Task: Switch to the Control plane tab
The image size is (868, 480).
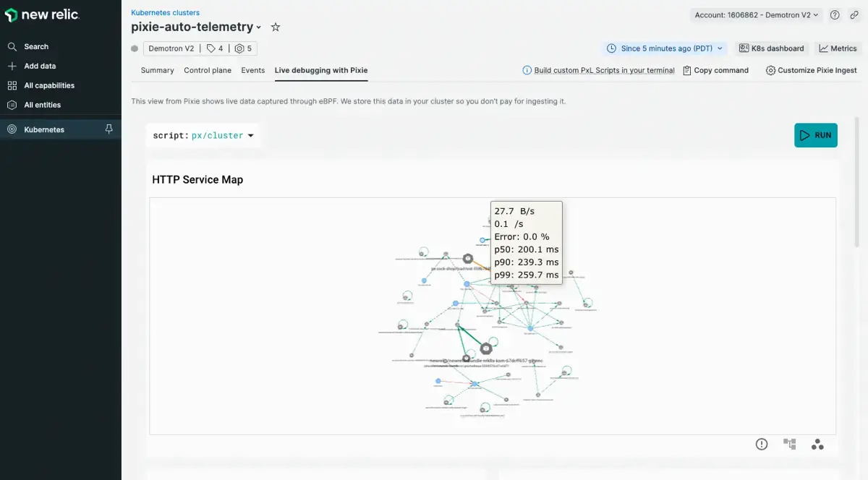Action: 208,70
